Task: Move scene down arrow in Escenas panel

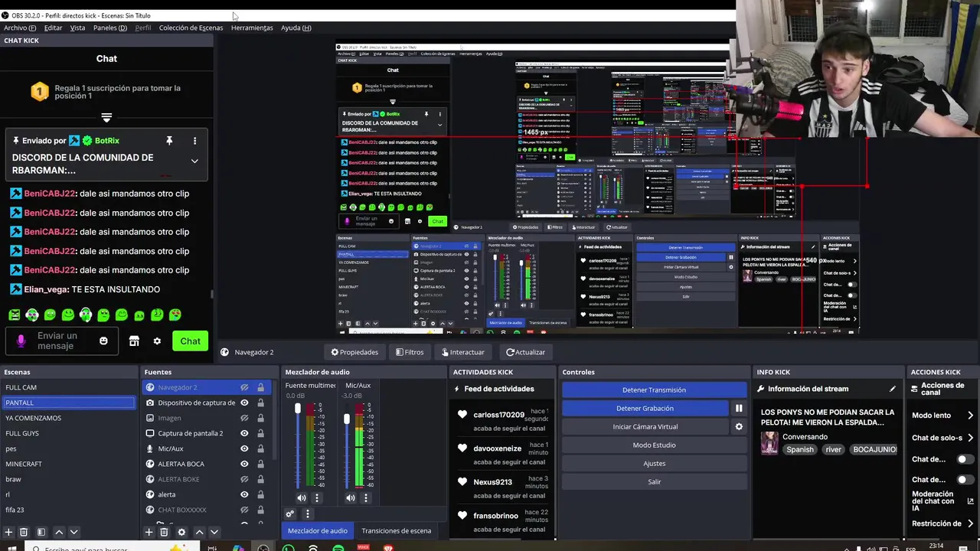Action: [x=73, y=532]
